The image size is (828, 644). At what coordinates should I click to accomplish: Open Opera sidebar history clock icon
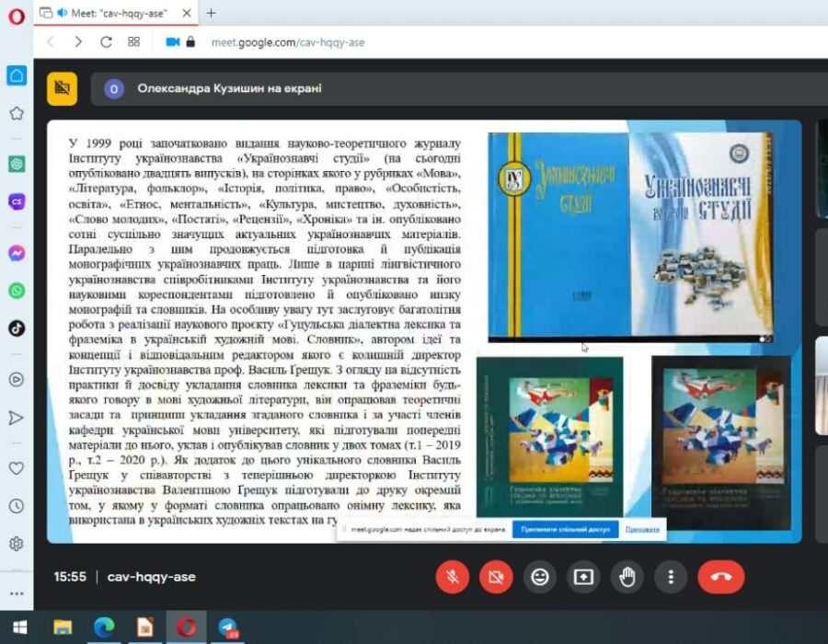(x=17, y=506)
